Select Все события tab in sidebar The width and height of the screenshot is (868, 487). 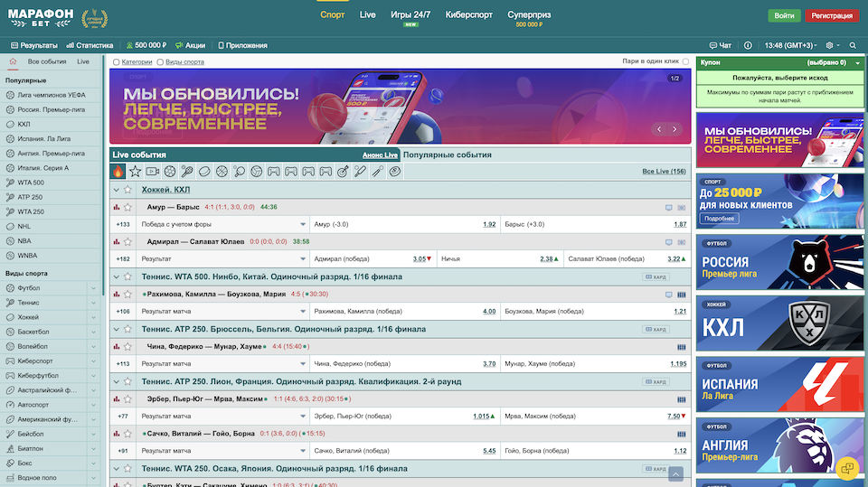tap(47, 61)
